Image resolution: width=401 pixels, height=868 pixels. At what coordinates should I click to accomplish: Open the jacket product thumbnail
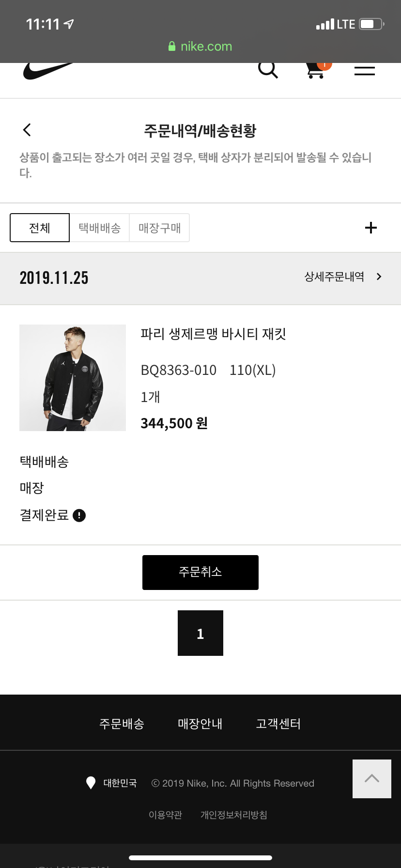click(73, 378)
